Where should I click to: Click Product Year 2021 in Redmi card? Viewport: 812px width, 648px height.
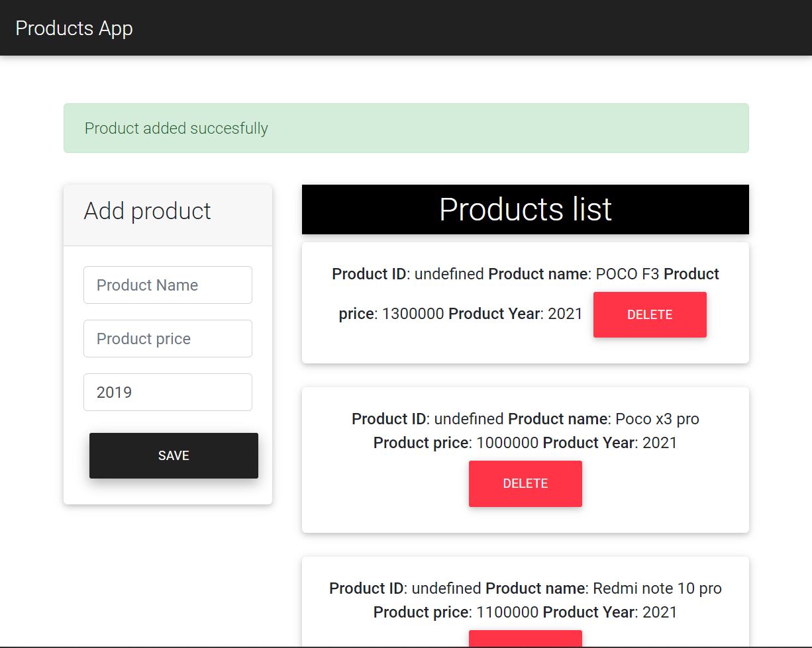pos(659,612)
